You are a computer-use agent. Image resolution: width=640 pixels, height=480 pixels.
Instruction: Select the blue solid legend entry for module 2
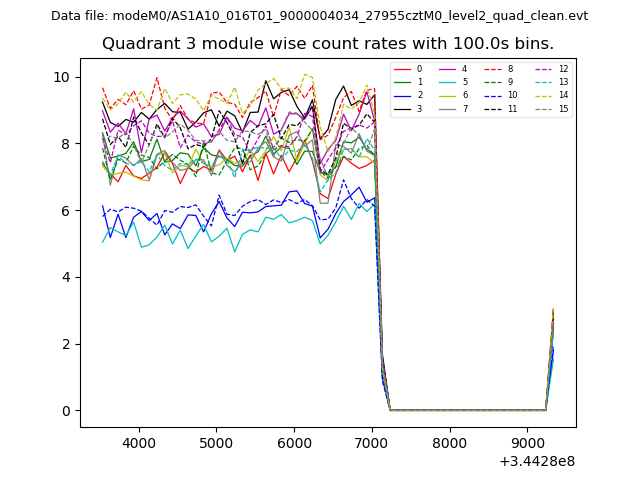(x=404, y=95)
